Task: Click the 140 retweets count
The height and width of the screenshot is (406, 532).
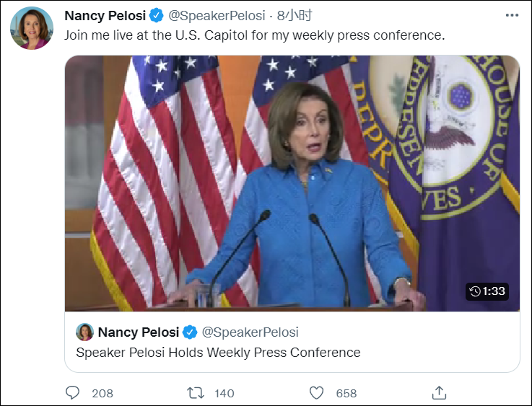Action: pos(224,393)
